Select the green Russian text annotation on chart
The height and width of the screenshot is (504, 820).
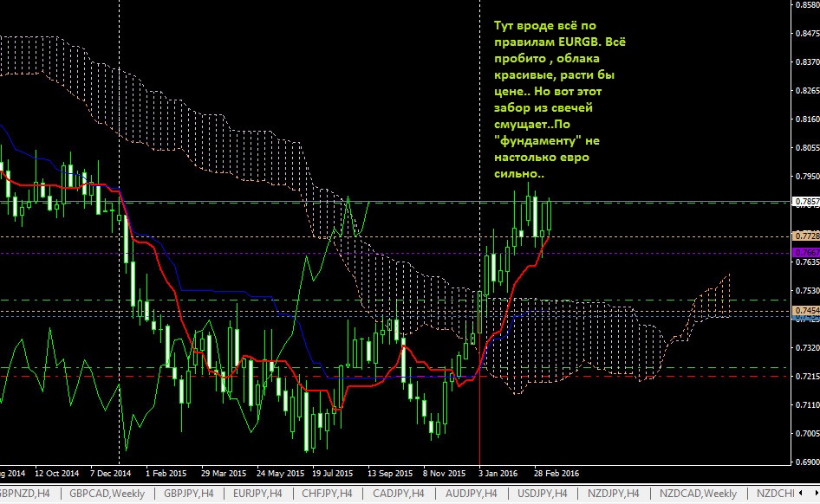click(560, 100)
